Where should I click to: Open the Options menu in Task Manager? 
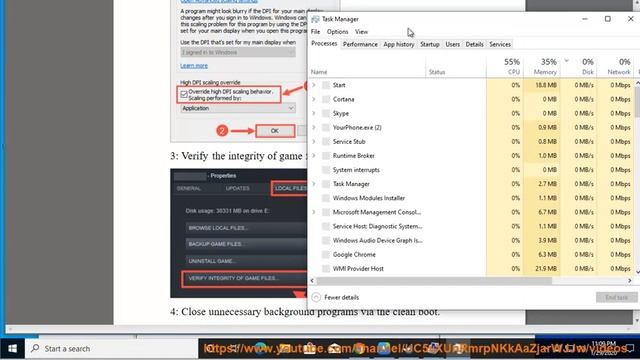pyautogui.click(x=337, y=31)
